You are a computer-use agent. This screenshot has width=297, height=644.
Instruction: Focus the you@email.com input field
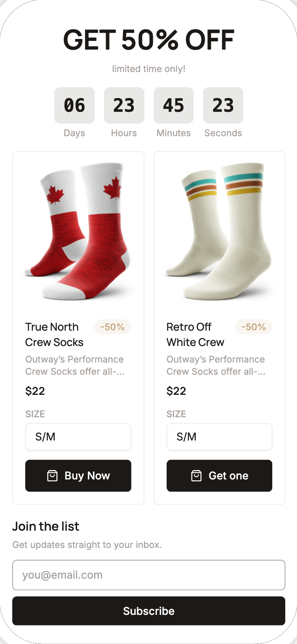(x=148, y=575)
